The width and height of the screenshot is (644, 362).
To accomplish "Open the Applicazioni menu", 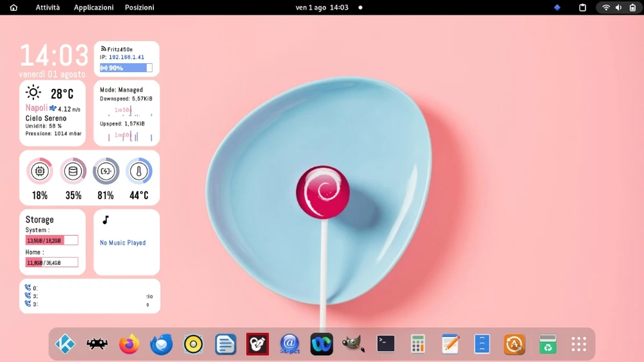I will coord(93,8).
